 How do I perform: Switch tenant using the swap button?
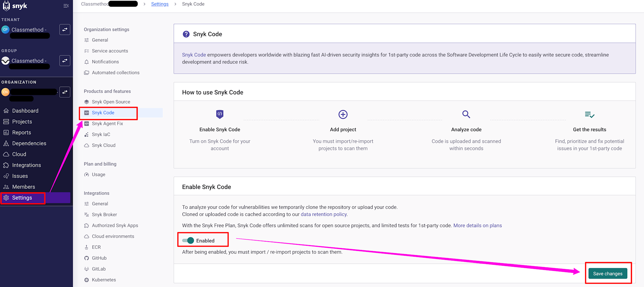(65, 30)
